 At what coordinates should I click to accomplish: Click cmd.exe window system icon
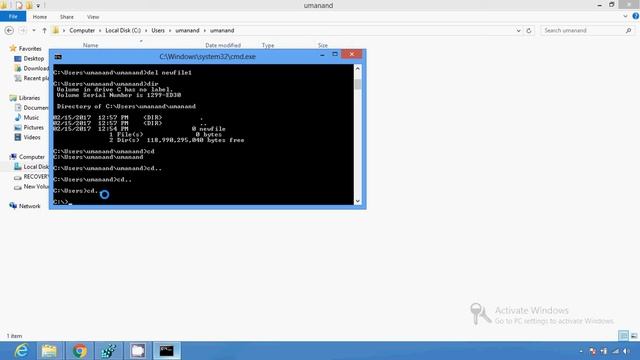coord(58,57)
